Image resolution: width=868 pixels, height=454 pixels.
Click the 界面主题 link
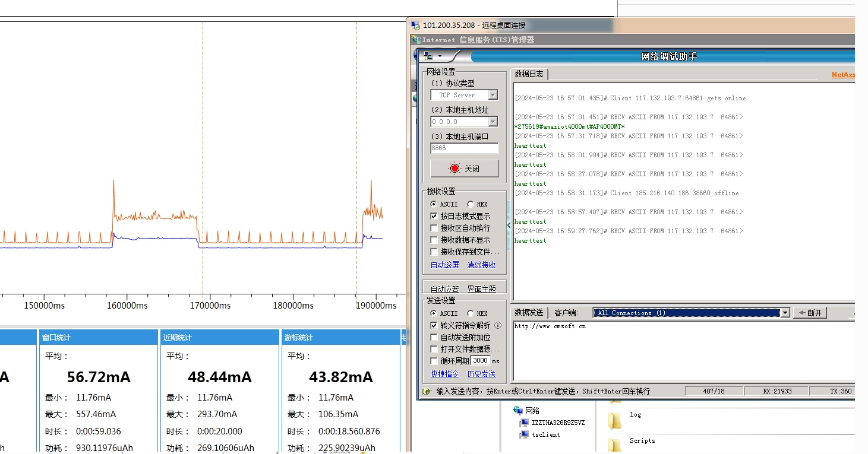[481, 289]
